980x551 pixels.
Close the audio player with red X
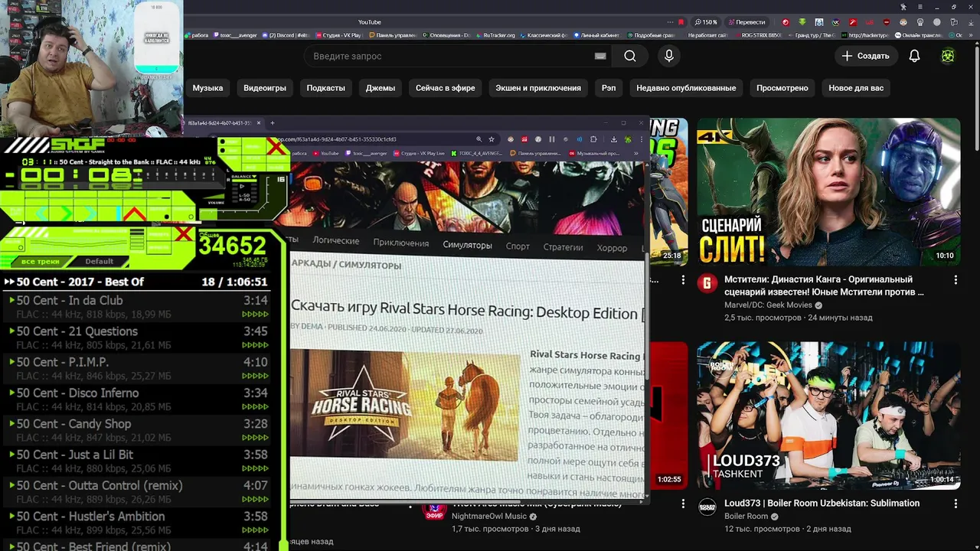[276, 145]
